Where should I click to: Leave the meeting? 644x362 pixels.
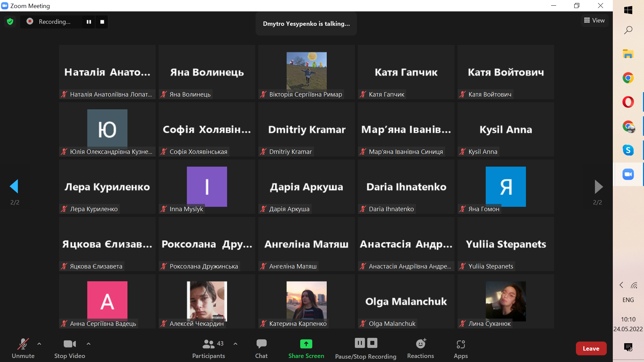591,349
